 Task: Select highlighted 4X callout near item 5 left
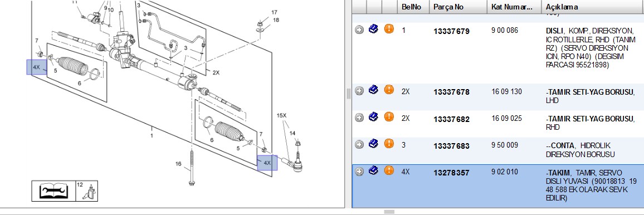[37, 67]
